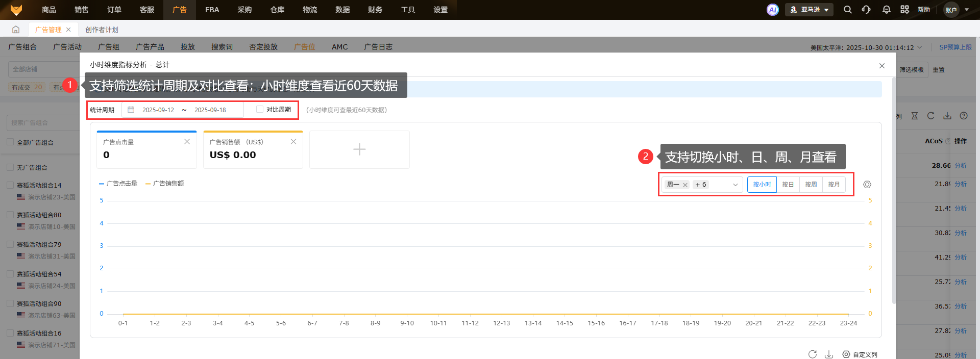Open notifications bell icon

coord(886,10)
